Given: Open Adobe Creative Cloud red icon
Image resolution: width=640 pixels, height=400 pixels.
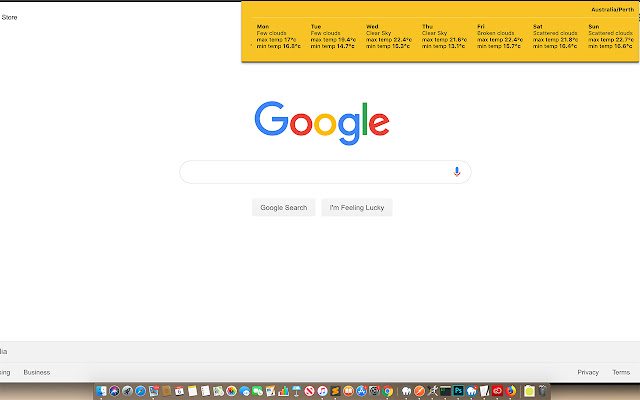Looking at the screenshot, I should (498, 391).
